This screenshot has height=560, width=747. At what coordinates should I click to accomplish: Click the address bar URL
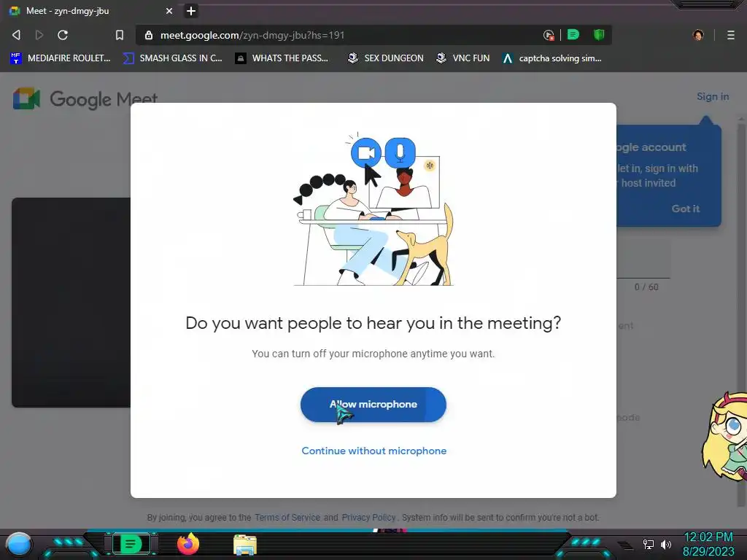252,35
